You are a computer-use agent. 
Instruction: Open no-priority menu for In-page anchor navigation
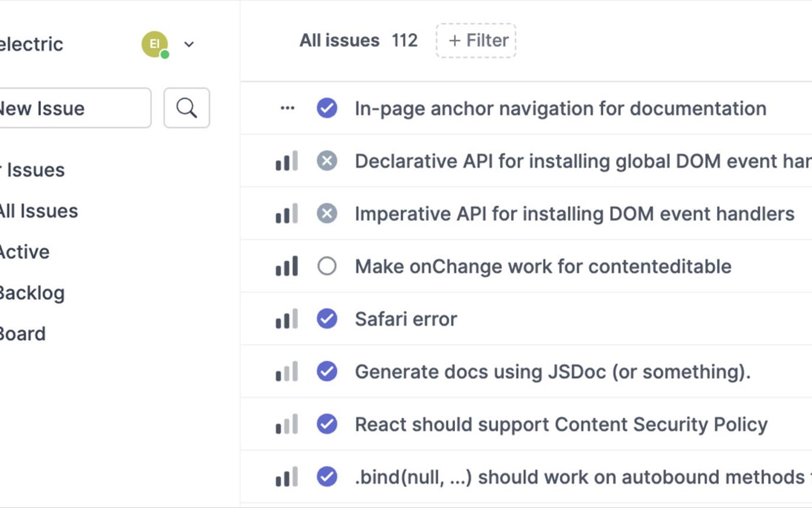click(x=287, y=108)
